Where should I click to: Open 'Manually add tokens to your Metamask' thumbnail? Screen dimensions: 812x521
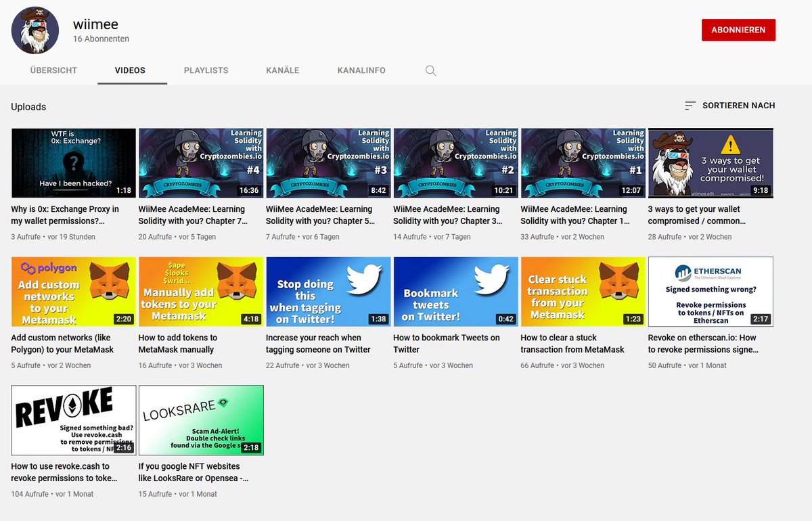201,292
